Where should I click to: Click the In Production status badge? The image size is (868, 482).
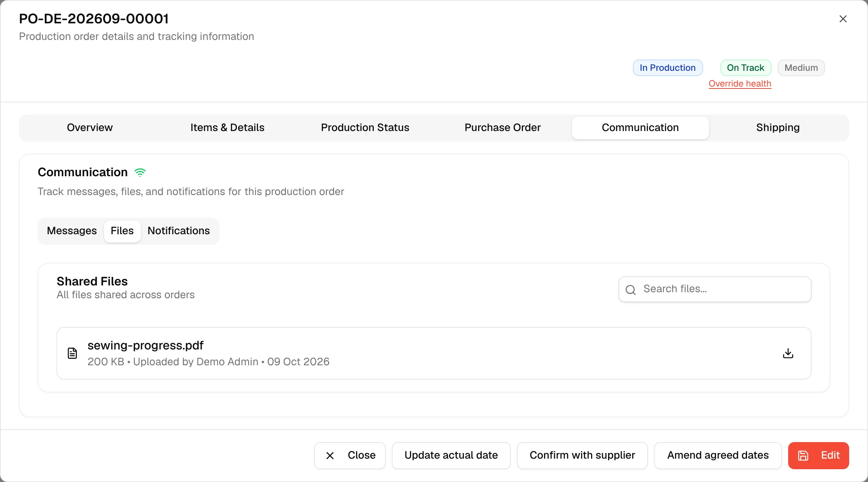[x=668, y=68]
